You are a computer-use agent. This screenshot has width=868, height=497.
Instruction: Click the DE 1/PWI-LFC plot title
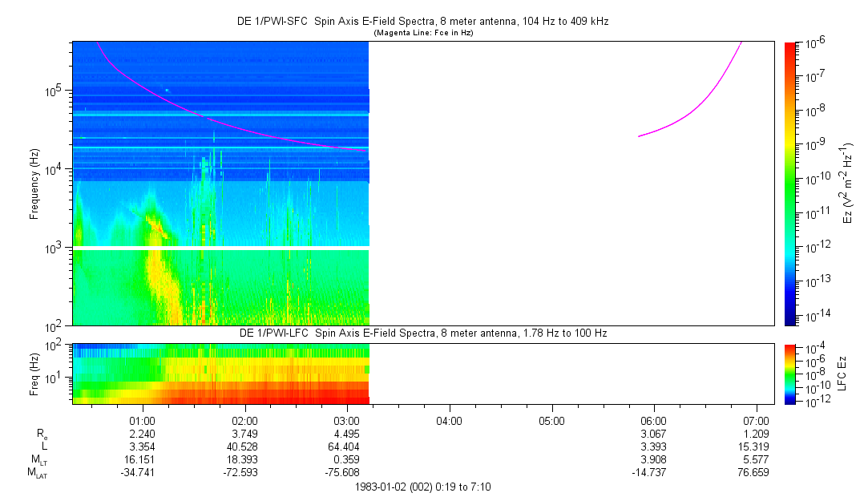click(x=422, y=332)
